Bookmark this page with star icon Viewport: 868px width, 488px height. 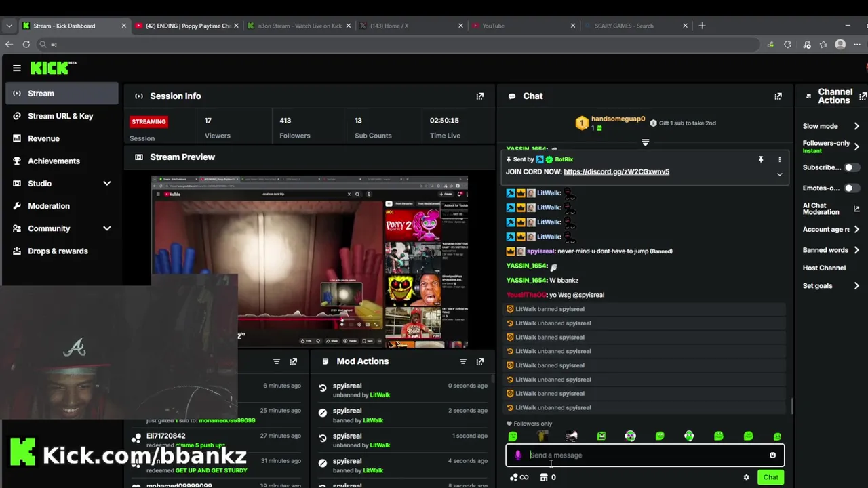tap(823, 45)
